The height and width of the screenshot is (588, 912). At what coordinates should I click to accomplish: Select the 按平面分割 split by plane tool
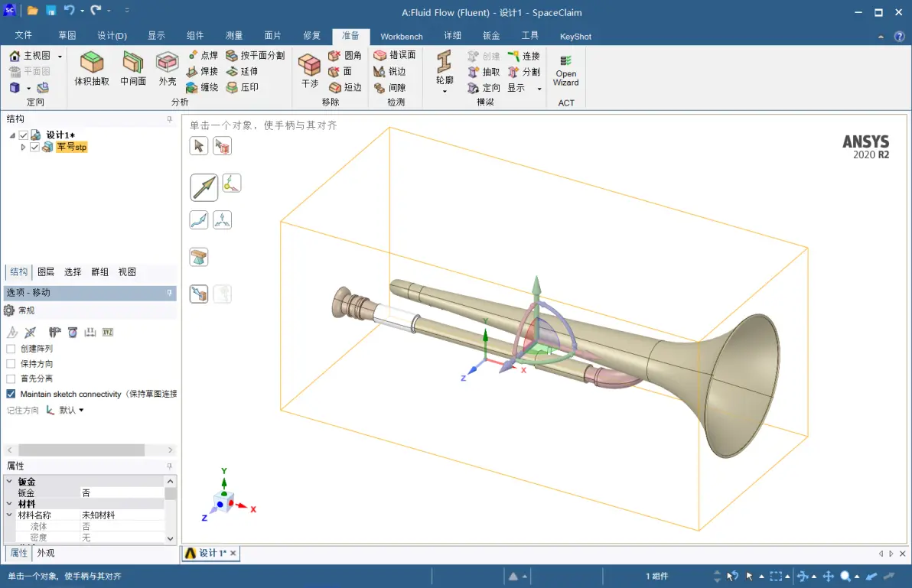pyautogui.click(x=256, y=55)
